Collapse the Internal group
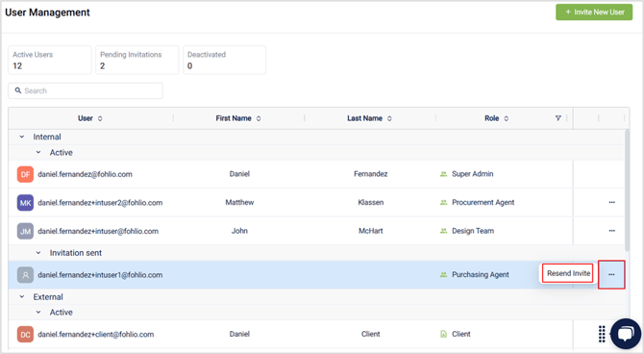644x354 pixels. (22, 137)
